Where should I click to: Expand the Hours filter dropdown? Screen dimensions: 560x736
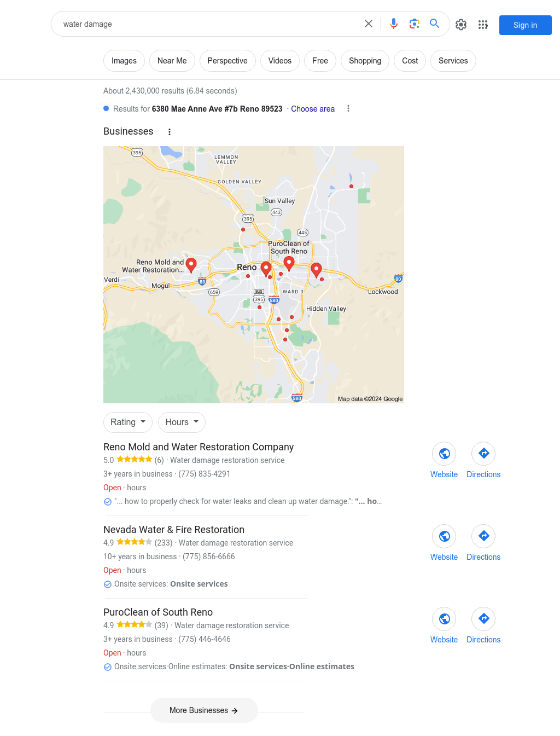(x=182, y=422)
